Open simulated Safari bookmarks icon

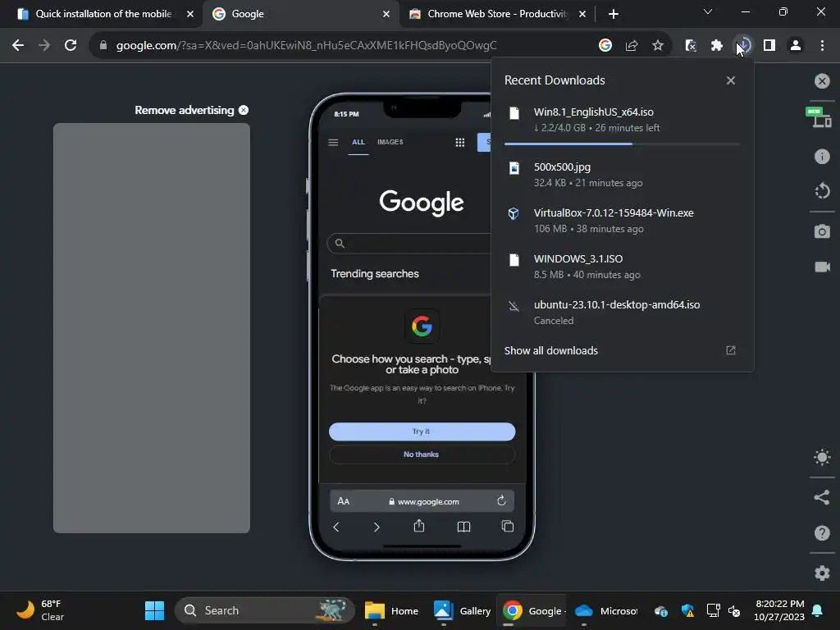pyautogui.click(x=464, y=527)
